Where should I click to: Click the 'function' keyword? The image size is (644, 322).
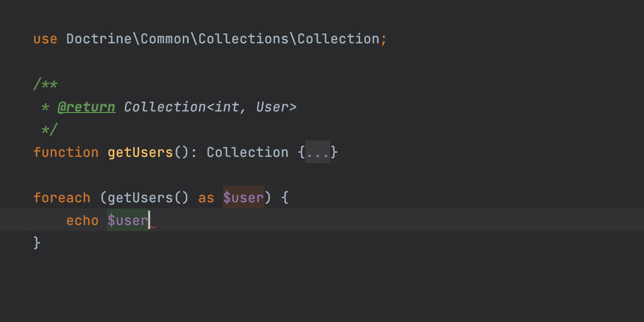[x=66, y=152]
